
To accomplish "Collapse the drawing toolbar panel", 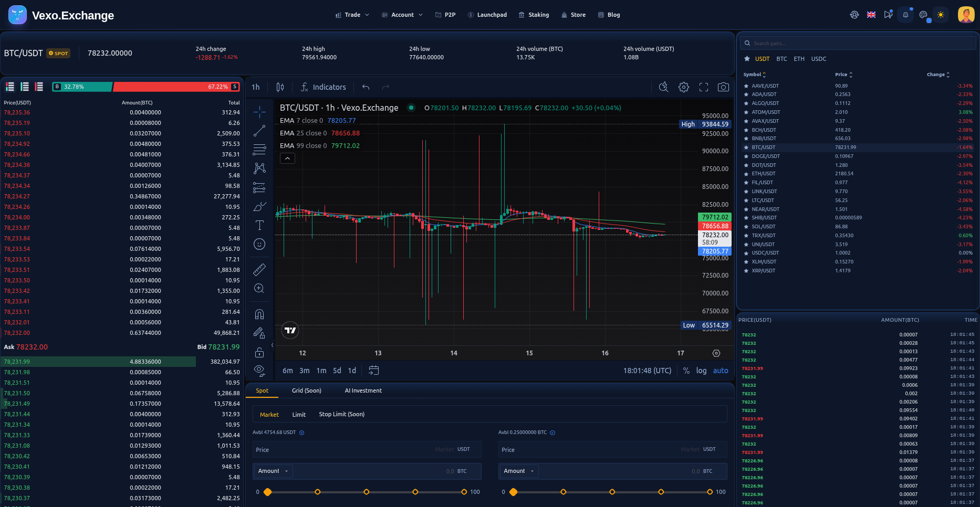I will (272, 345).
